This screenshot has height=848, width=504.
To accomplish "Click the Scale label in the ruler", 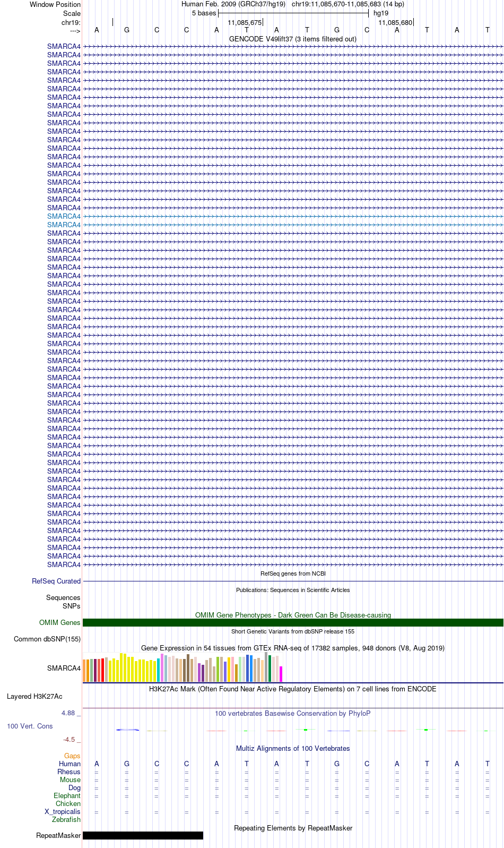I will pos(72,13).
